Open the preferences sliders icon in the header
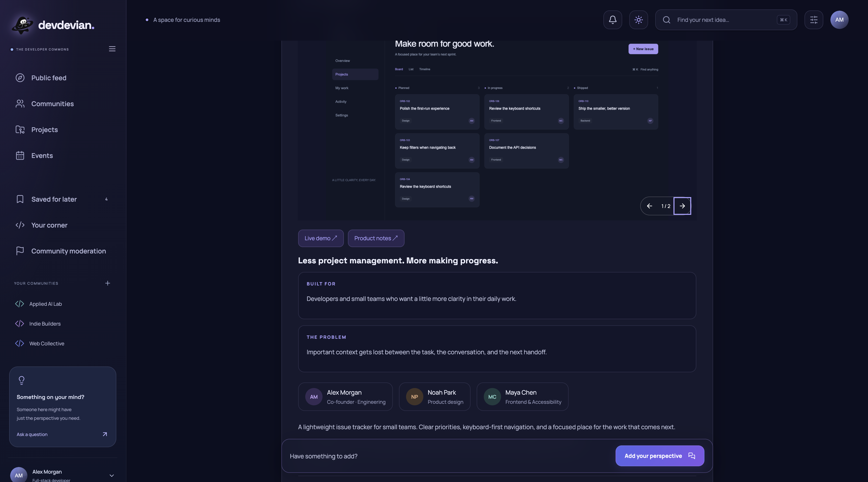 [x=813, y=20]
